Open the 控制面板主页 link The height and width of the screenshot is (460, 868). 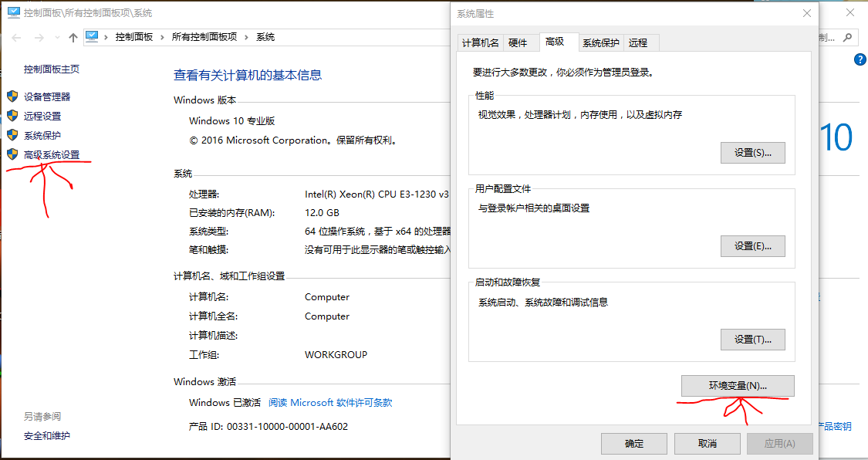click(x=52, y=69)
